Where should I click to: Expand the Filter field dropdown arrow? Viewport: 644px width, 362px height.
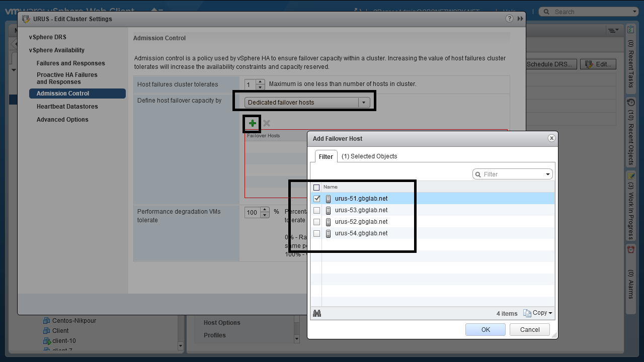pos(547,174)
